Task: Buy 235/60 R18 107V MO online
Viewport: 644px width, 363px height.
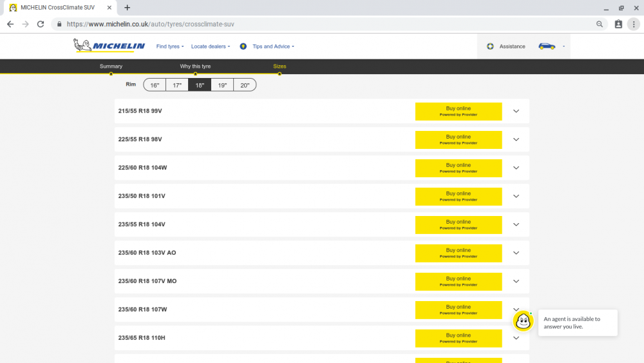Action: 459,282
